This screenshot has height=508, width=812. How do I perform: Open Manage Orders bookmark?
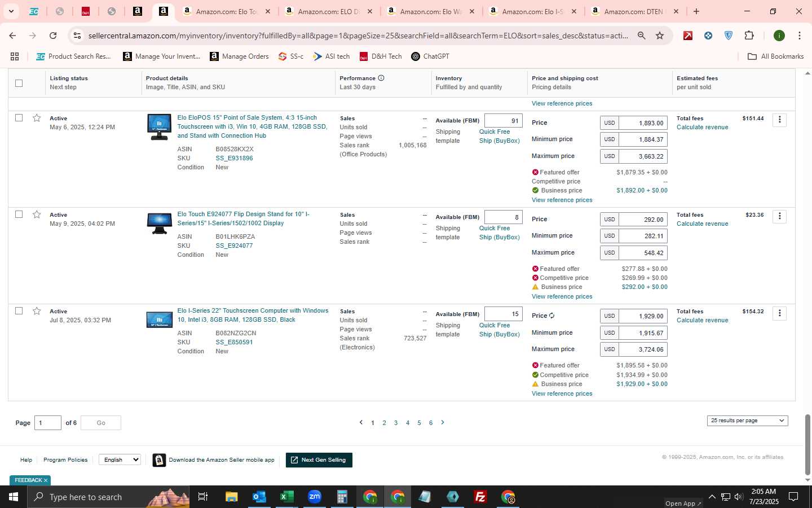click(239, 56)
